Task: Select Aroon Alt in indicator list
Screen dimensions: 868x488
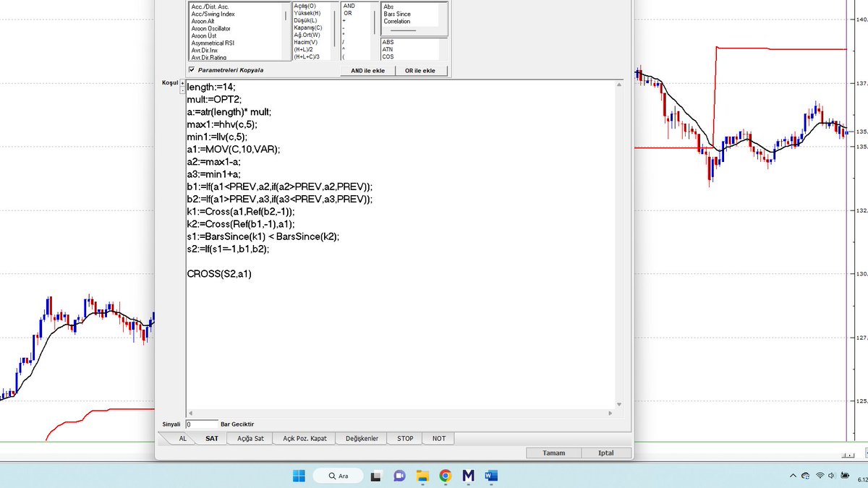Action: (x=203, y=21)
